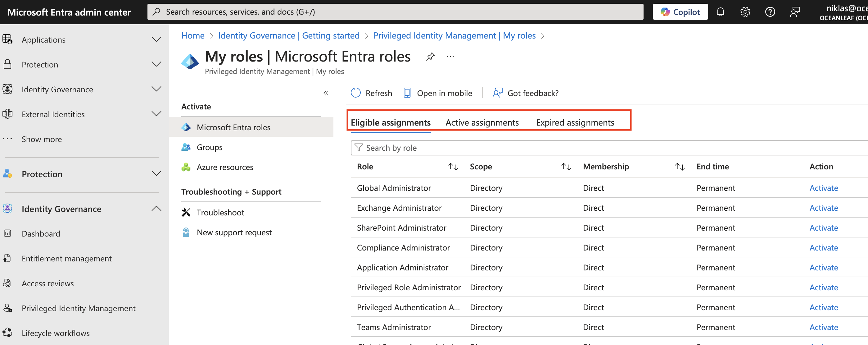Collapse the Identity Governance sidebar section
The height and width of the screenshot is (345, 868).
pyautogui.click(x=156, y=209)
